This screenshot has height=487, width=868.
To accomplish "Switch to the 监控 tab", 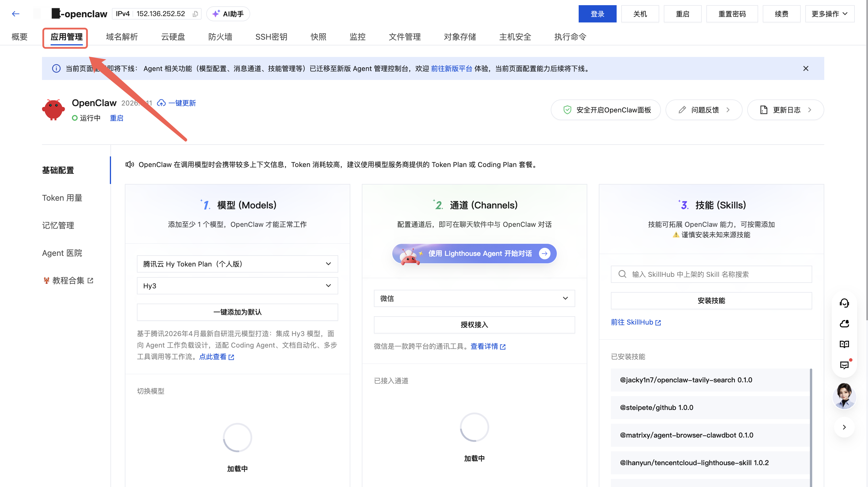I will [357, 37].
